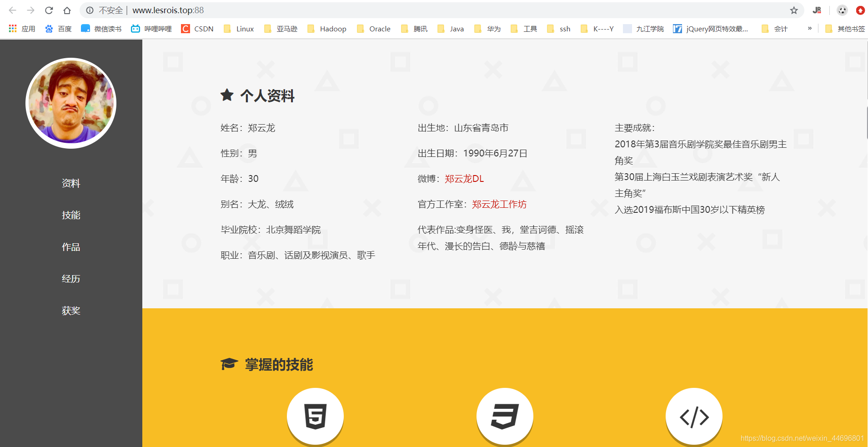The width and height of the screenshot is (868, 447).
Task: Reload the page with refresh icon
Action: tap(49, 10)
